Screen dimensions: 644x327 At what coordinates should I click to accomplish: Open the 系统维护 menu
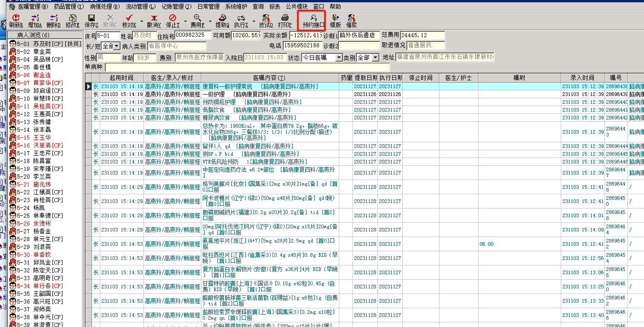coord(236,6)
